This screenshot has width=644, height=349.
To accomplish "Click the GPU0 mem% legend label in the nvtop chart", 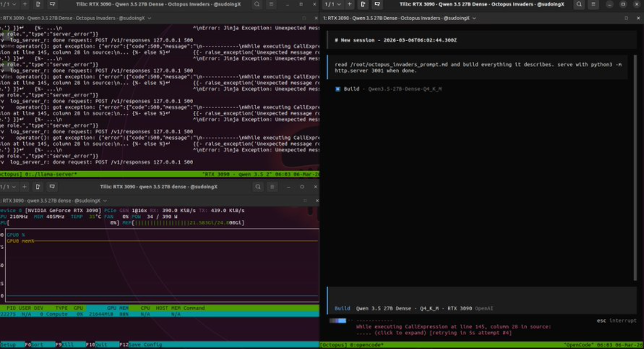I will coord(20,241).
